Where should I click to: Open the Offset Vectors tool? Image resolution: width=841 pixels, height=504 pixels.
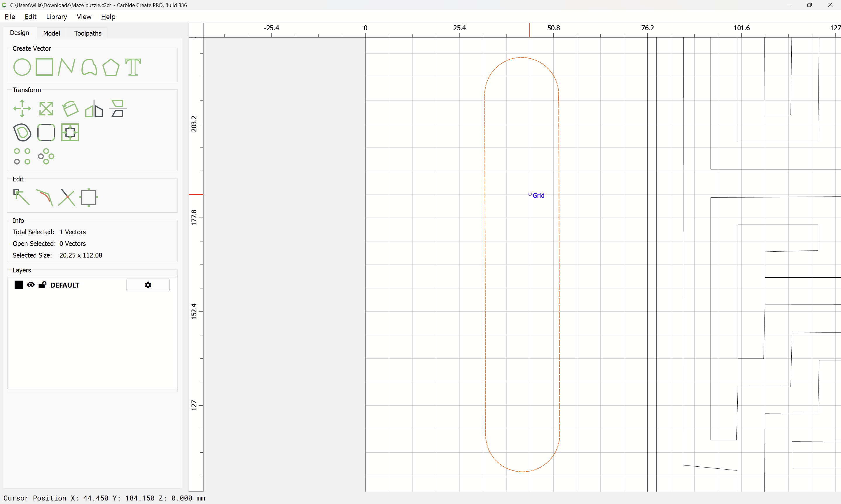(x=22, y=132)
